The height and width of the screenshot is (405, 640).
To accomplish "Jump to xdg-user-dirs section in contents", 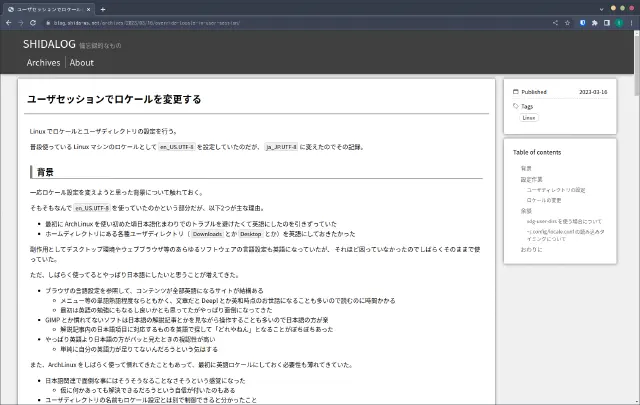I will tap(564, 221).
